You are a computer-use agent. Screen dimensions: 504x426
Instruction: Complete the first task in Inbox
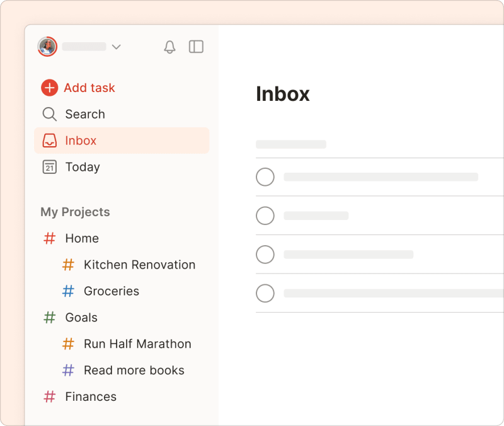pyautogui.click(x=265, y=177)
